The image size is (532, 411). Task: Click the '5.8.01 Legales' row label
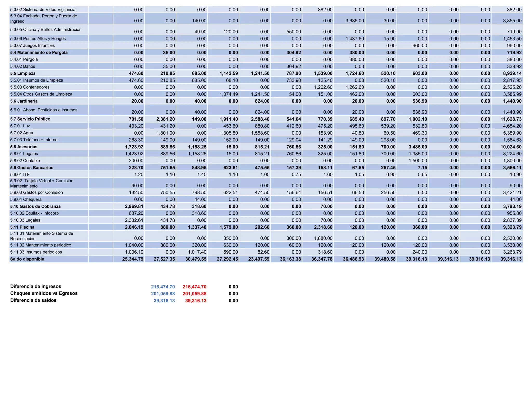24,154
